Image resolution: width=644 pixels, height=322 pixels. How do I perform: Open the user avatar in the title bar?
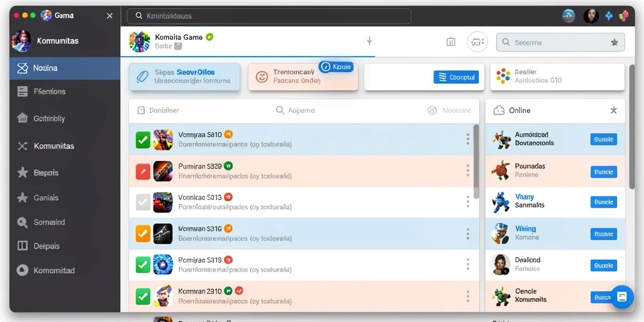pos(591,16)
